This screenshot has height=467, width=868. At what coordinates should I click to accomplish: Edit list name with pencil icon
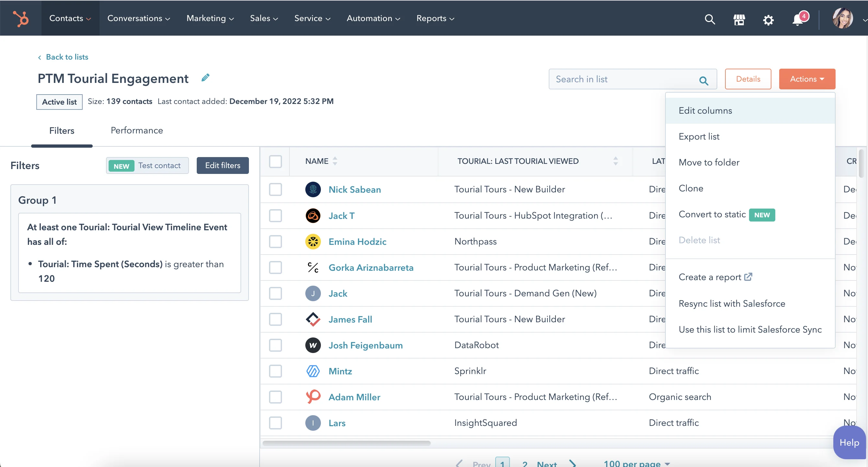click(205, 78)
